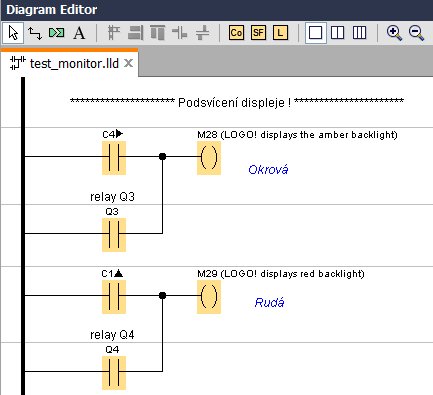Open the Co constants toolbar

(236, 33)
